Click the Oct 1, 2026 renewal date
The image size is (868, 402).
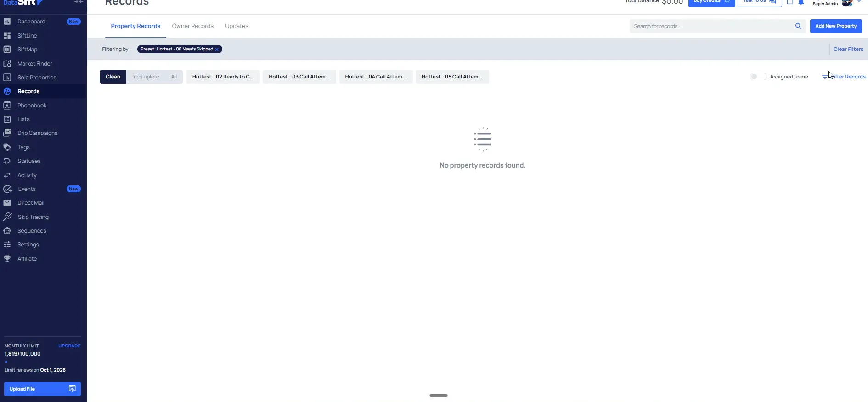tap(53, 370)
